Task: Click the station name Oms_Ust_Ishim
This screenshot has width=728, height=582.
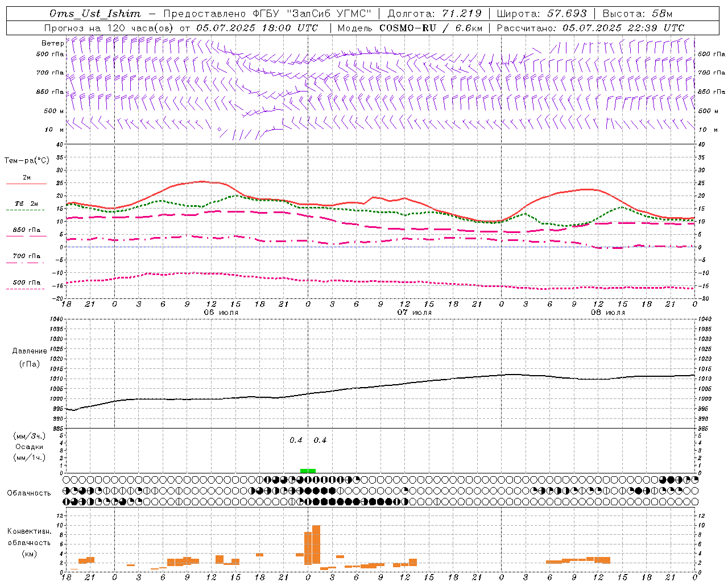Action: tap(95, 14)
